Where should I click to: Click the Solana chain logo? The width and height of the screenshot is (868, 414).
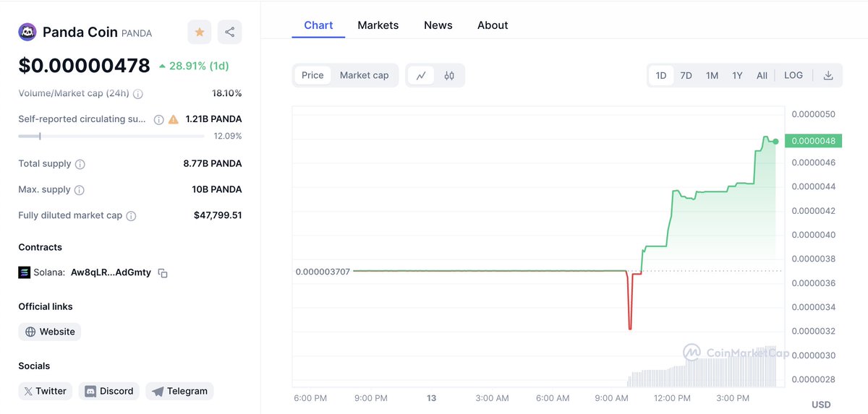click(25, 272)
